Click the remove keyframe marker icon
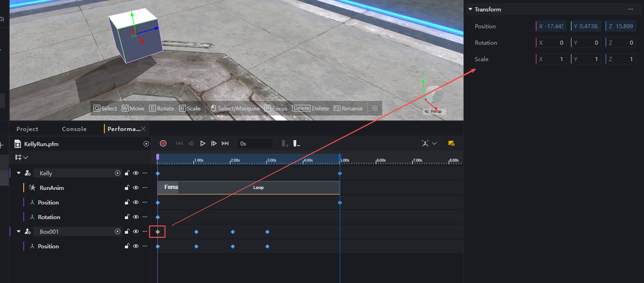 (x=296, y=144)
